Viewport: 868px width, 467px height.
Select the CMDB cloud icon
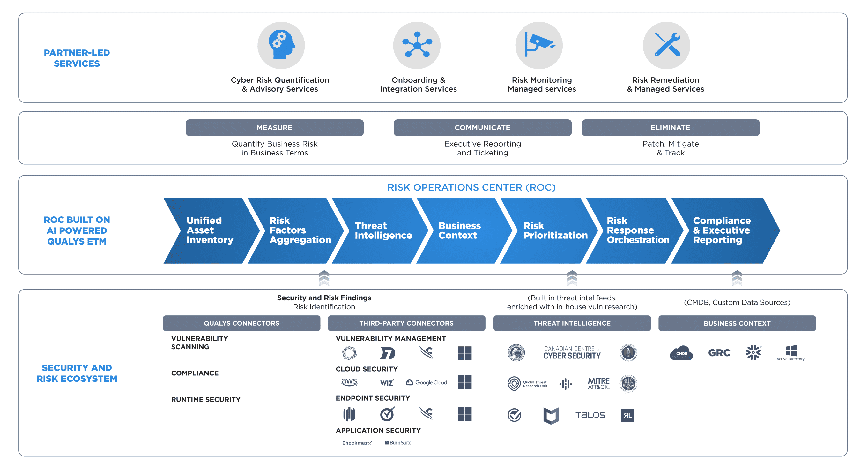coord(682,353)
